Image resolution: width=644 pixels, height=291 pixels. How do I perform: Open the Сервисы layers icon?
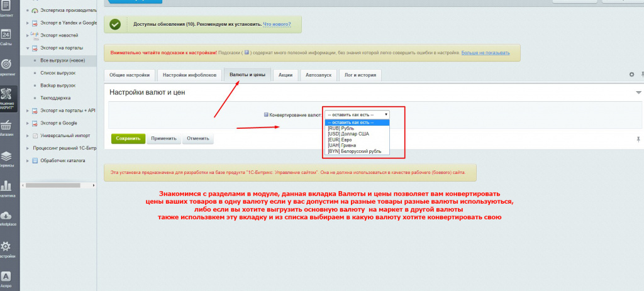[6, 156]
